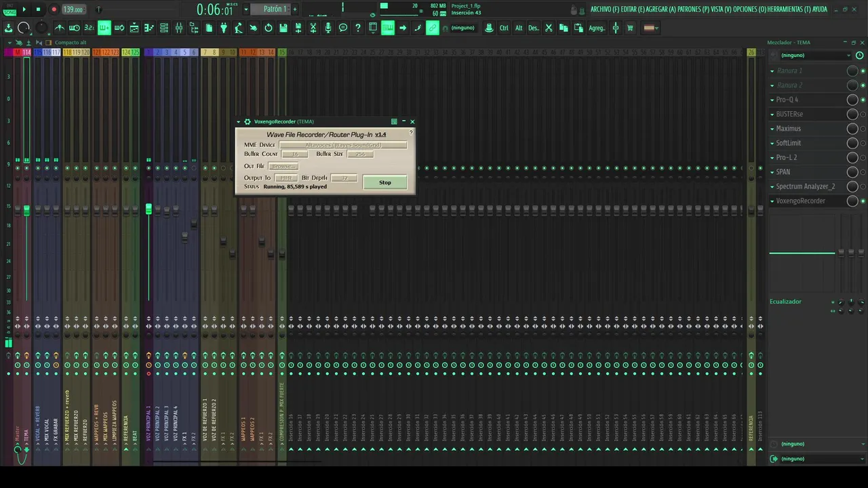Open Pro-Q 4 slot menu arrow

[772, 100]
